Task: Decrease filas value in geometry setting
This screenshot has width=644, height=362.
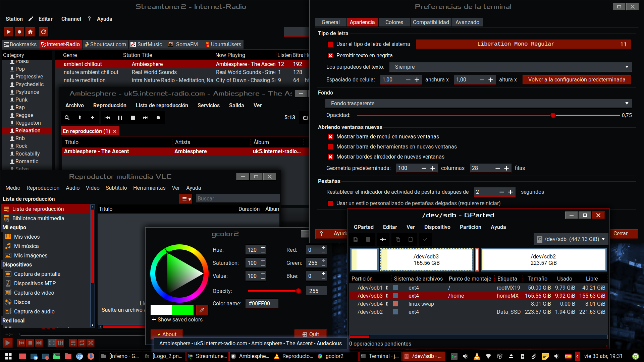Action: pos(498,168)
